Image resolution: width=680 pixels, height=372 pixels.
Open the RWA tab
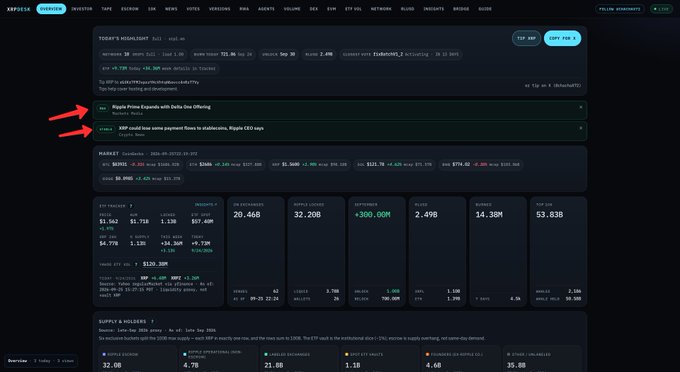244,9
